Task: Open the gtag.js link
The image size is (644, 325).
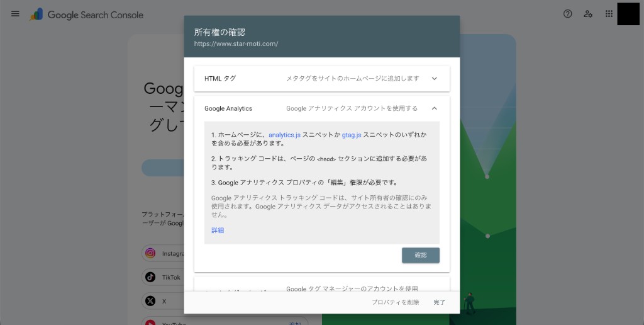Action: click(x=352, y=135)
